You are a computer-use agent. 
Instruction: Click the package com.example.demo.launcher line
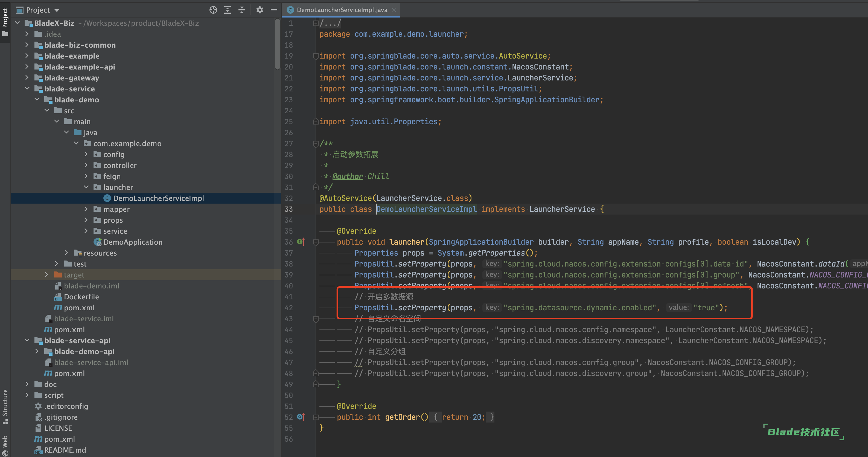tap(393, 34)
